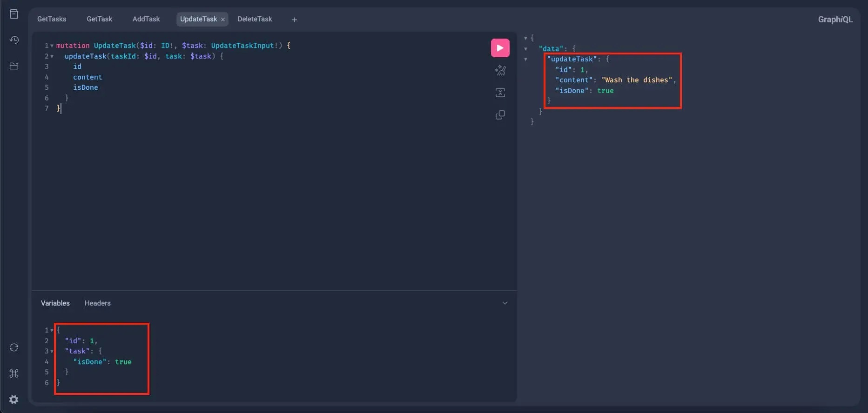Viewport: 868px width, 413px height.
Task: Show the query History panel
Action: [x=14, y=40]
